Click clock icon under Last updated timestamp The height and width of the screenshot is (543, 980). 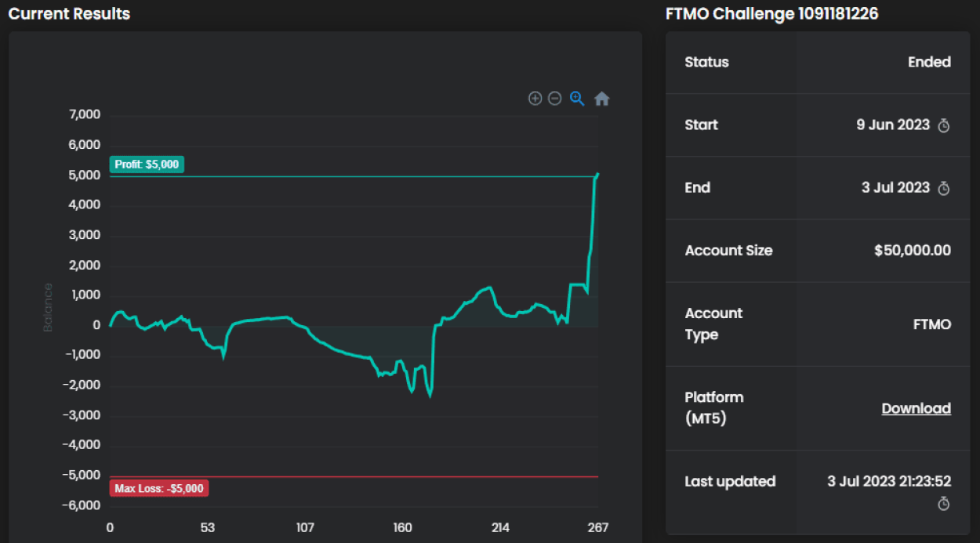[944, 504]
